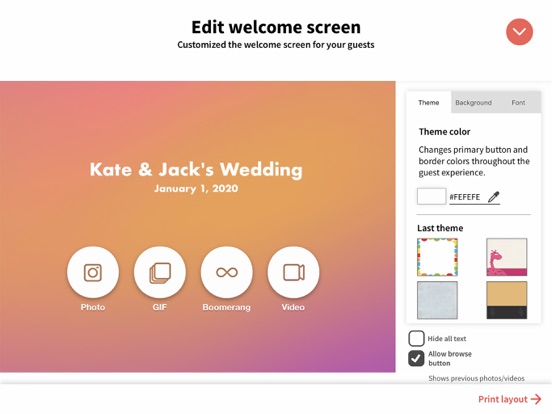Choose the gold and black theme thumbnail
The image size is (552, 414).
(507, 300)
